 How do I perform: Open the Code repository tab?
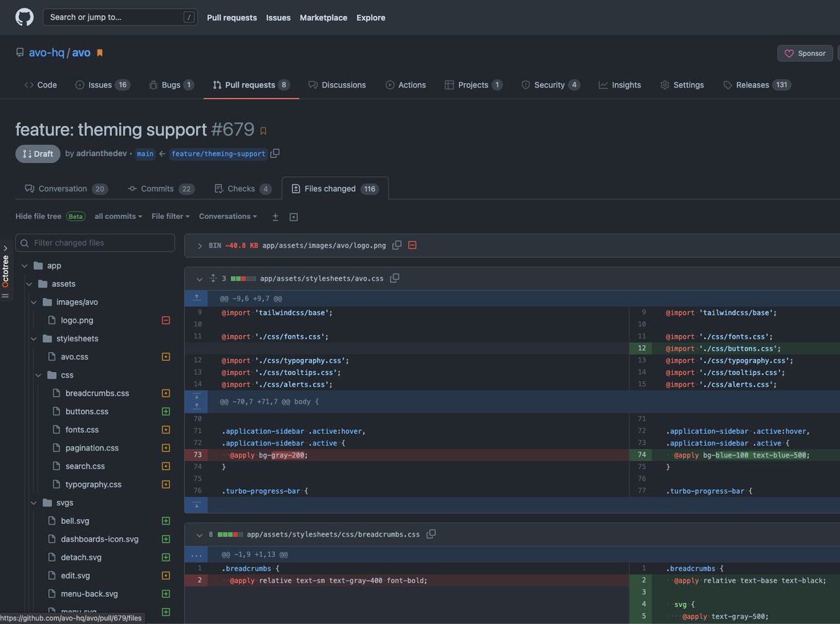(41, 85)
